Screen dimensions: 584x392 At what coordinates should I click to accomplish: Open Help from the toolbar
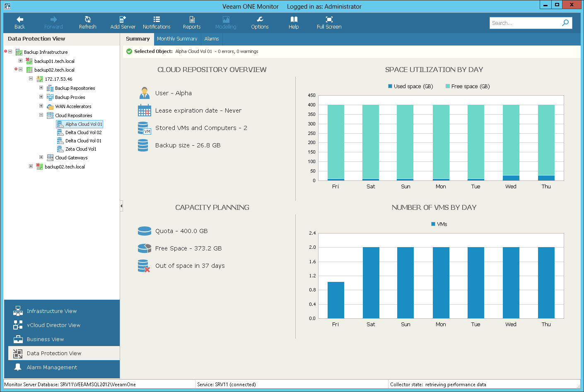click(x=294, y=23)
